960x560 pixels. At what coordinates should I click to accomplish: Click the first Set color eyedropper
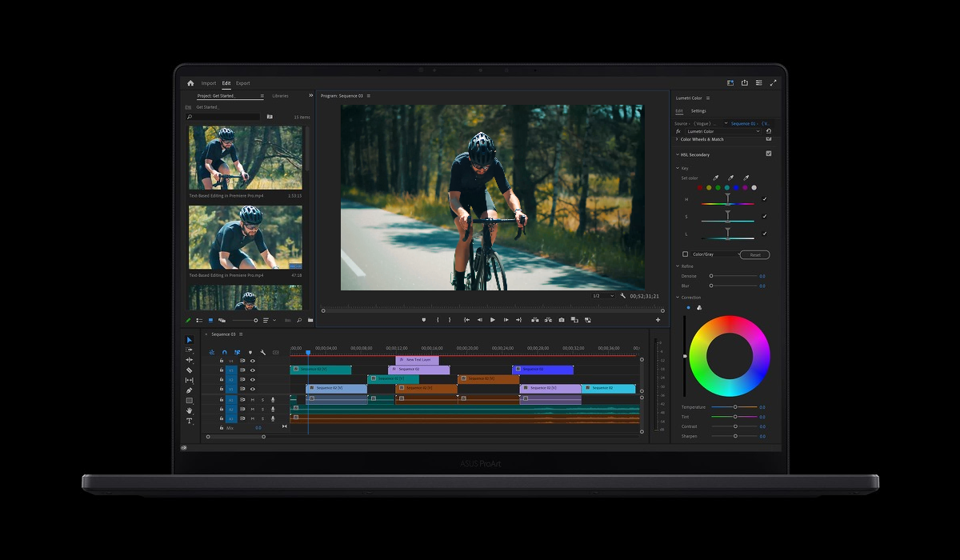716,178
